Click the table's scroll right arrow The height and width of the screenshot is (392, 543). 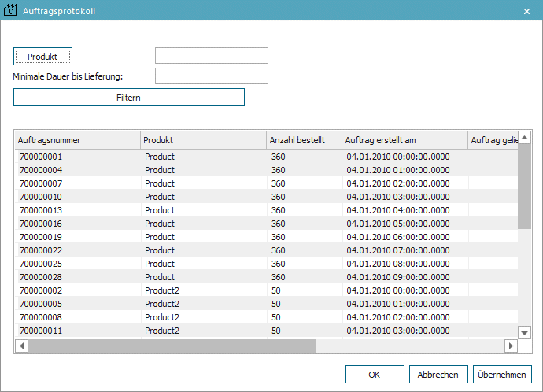point(511,346)
